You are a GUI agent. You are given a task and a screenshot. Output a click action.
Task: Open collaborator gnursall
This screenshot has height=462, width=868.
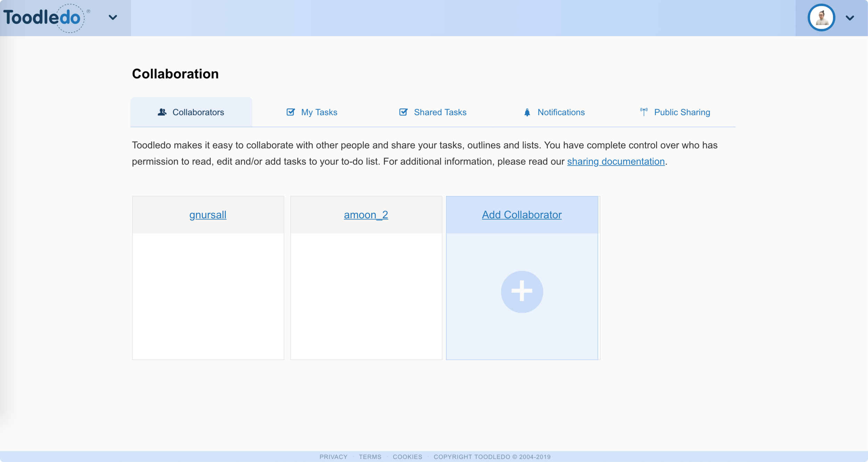[x=208, y=215]
